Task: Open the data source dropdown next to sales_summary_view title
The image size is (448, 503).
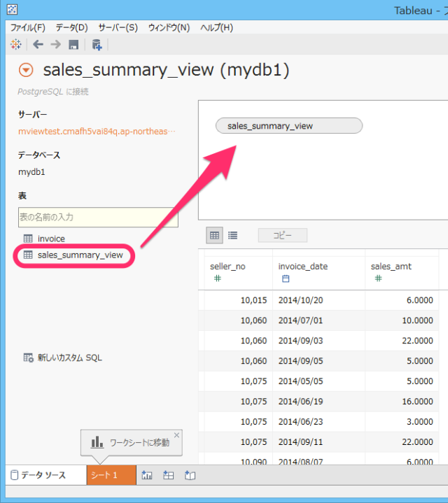Action: [x=26, y=70]
